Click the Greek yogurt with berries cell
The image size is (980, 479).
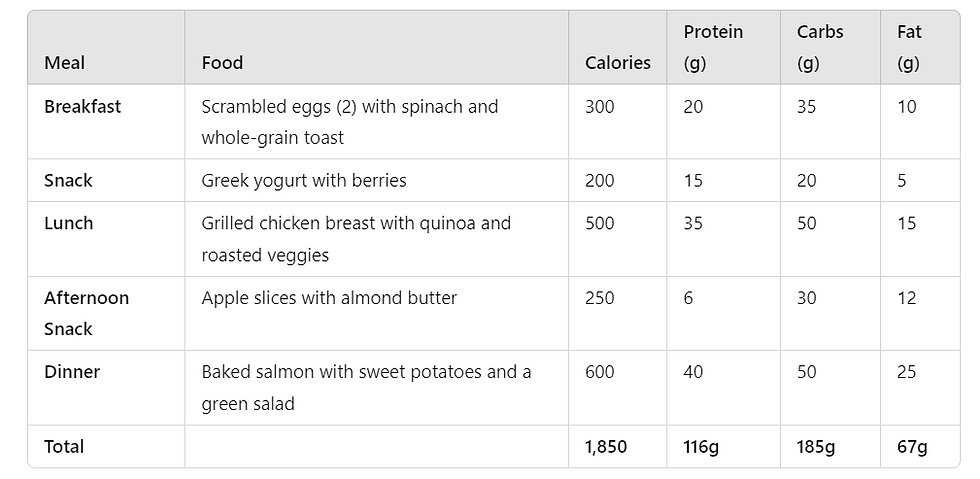304,181
